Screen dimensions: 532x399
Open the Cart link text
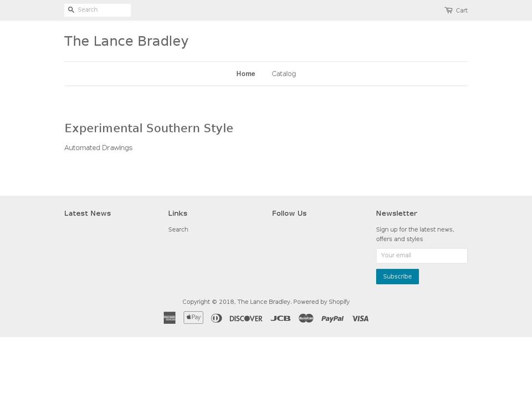[462, 11]
